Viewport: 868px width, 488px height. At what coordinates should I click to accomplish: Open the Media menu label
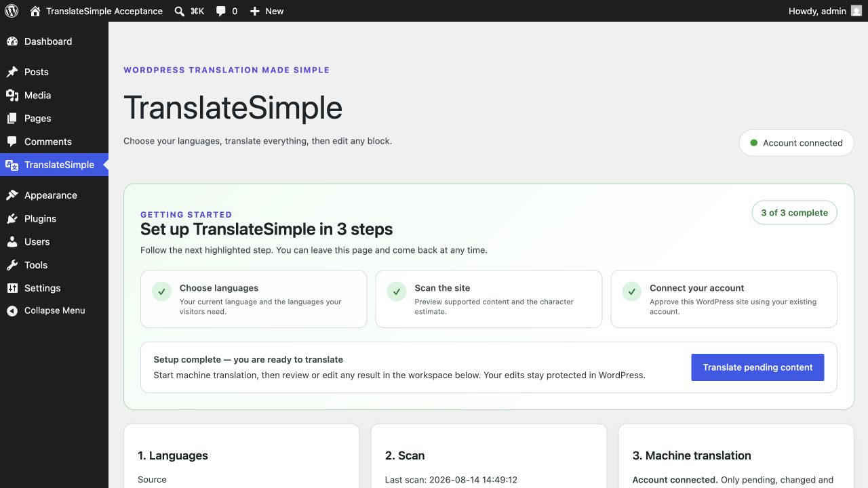[38, 96]
